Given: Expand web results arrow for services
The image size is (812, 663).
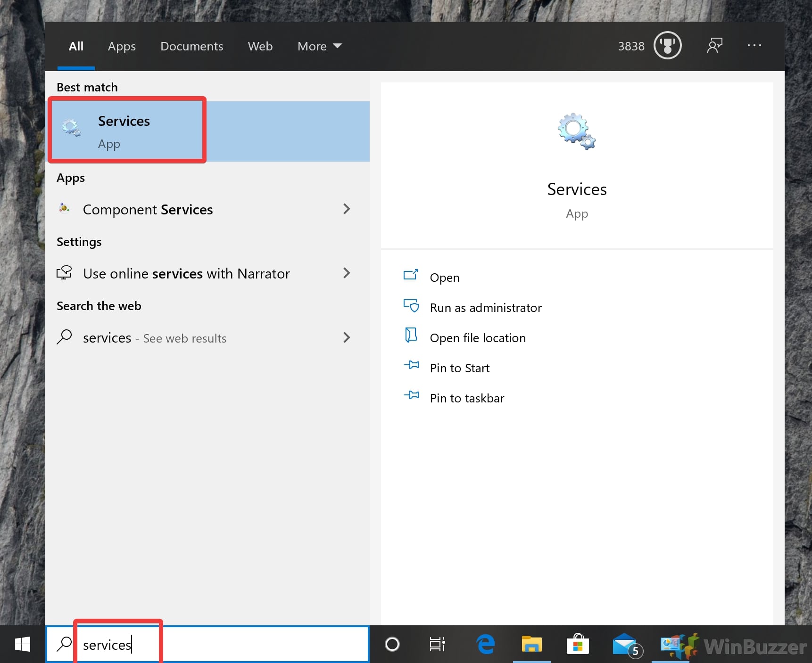Looking at the screenshot, I should (x=347, y=337).
